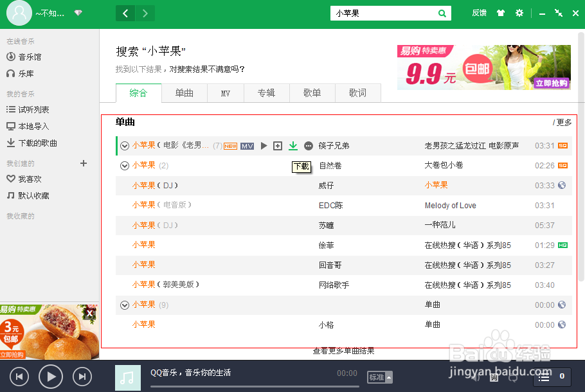Switch to MV tab
This screenshot has height=392, width=585.
click(x=226, y=93)
